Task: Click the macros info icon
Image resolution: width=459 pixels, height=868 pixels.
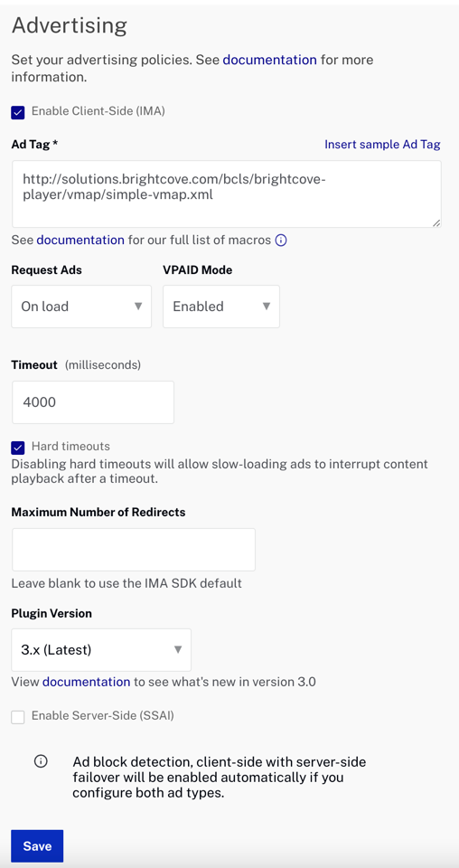Action: click(281, 241)
